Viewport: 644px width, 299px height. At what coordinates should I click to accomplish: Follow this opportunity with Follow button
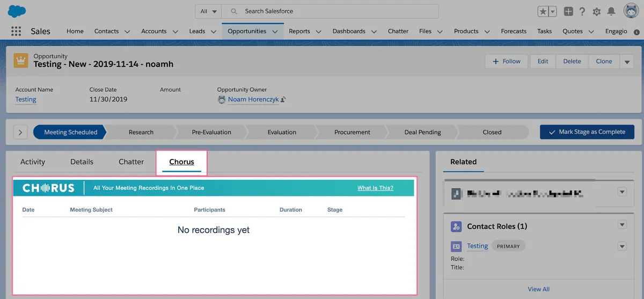click(x=507, y=61)
